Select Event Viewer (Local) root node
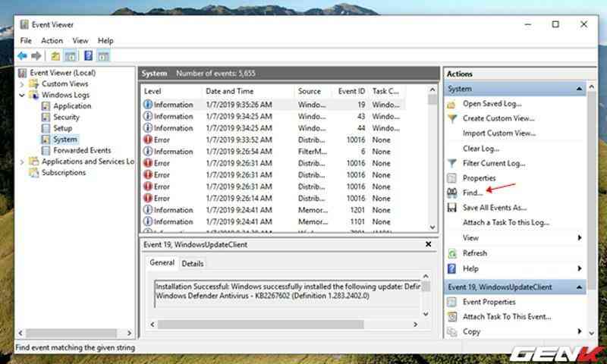Image resolution: width=607 pixels, height=364 pixels. pos(62,73)
